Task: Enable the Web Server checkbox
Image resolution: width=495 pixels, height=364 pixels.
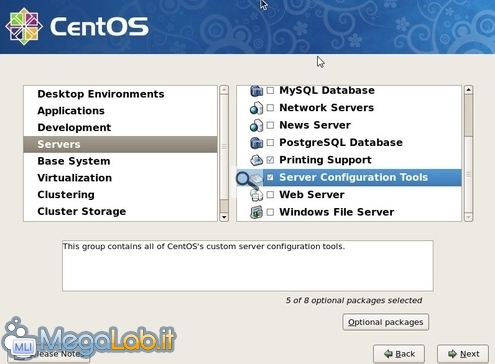Action: pyautogui.click(x=270, y=194)
